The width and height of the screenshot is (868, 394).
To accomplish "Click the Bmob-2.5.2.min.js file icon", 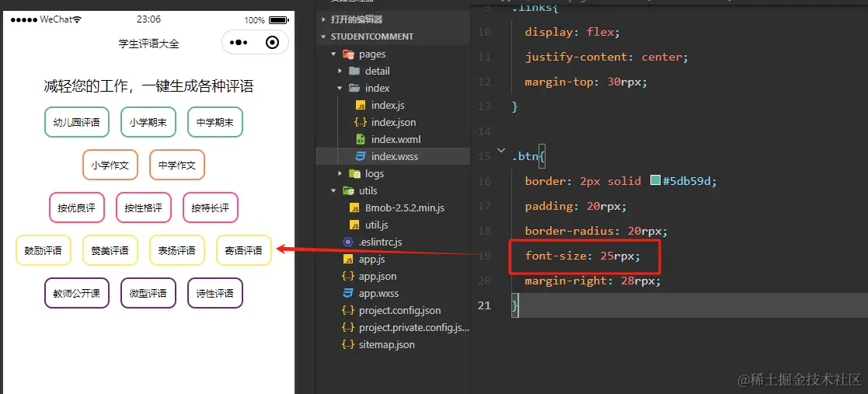I will point(354,208).
